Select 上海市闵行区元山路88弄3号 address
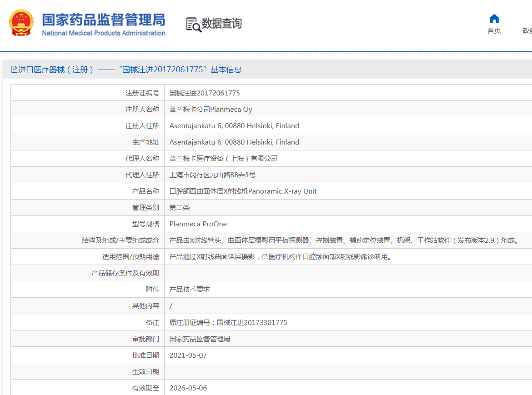The width and height of the screenshot is (532, 395). click(212, 175)
